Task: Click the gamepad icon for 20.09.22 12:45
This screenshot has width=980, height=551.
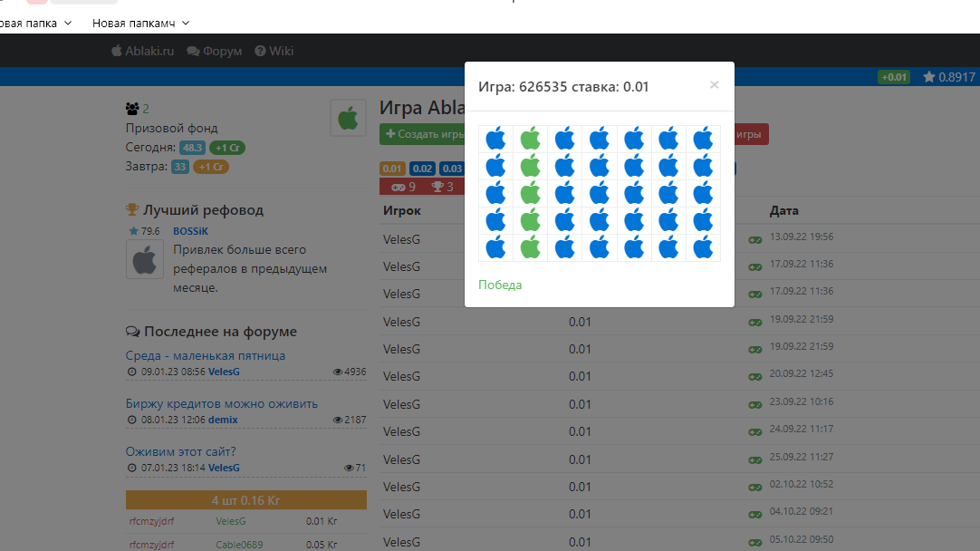Action: (x=755, y=377)
